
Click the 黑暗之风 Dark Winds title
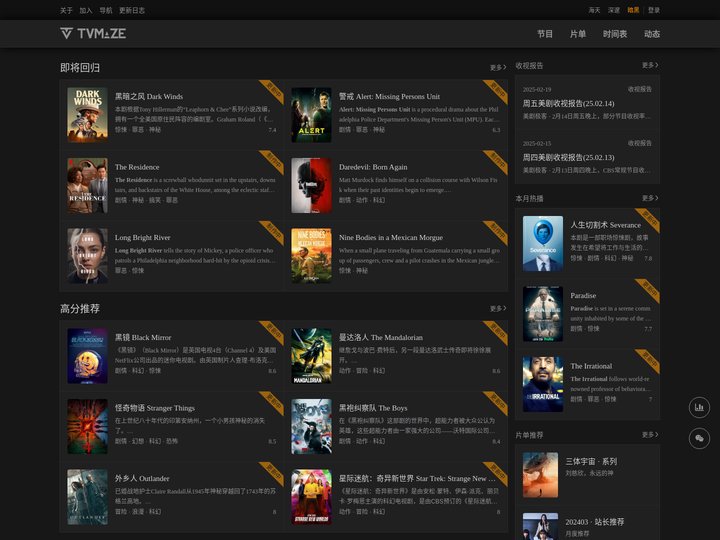click(149, 96)
